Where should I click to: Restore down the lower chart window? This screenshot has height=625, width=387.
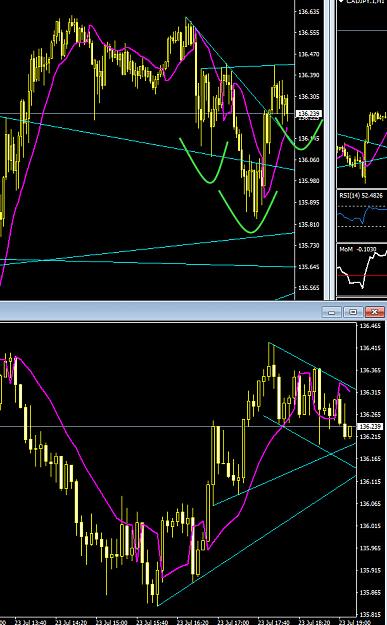click(x=353, y=312)
